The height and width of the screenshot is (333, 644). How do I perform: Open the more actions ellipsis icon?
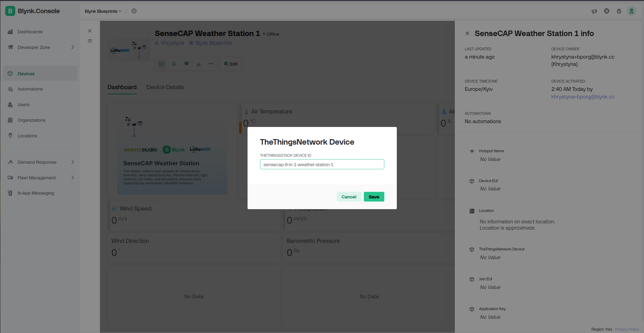211,64
